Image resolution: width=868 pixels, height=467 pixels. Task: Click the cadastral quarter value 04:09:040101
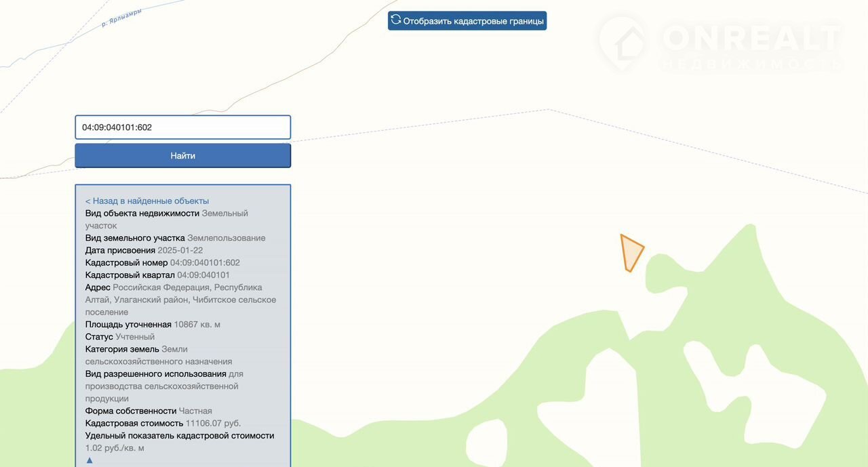click(x=203, y=275)
